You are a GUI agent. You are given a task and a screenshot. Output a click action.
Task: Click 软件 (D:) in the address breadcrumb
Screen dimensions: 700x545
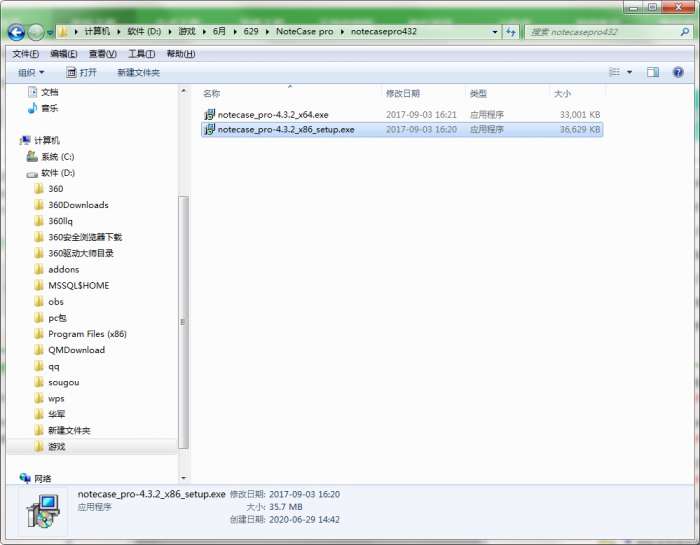(144, 31)
